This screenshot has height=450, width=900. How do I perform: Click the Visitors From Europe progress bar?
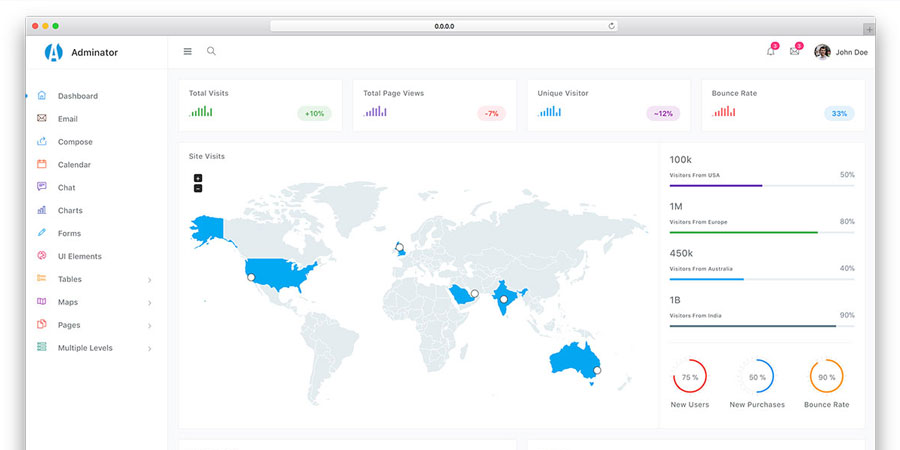point(762,232)
